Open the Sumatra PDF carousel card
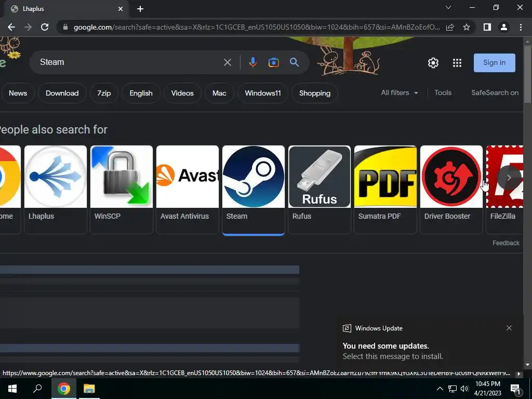Viewport: 532px width, 399px height. coord(385,190)
